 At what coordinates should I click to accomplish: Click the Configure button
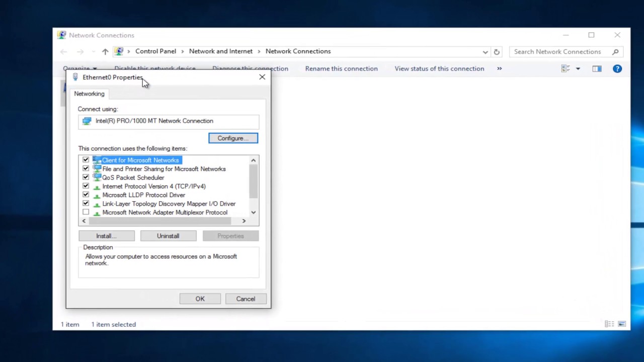233,138
